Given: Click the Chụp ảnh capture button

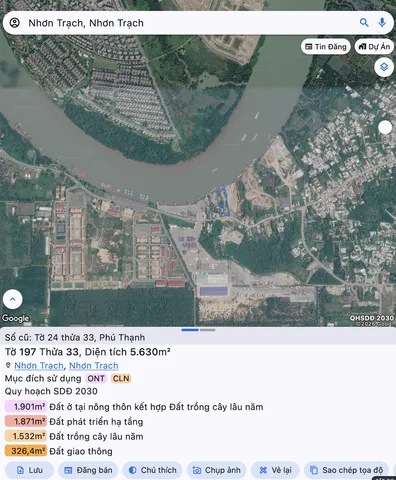Looking at the screenshot, I should tap(216, 470).
